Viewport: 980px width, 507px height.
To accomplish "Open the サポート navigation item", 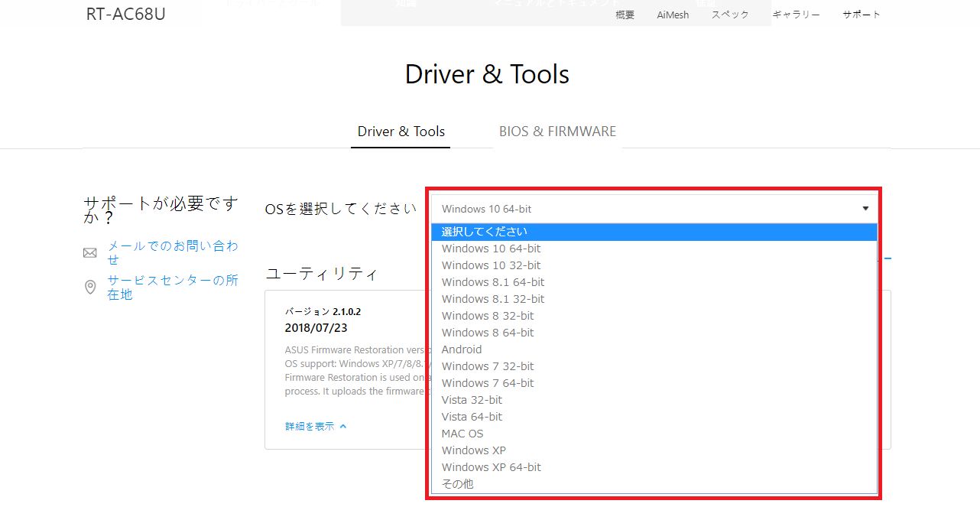I will [862, 15].
